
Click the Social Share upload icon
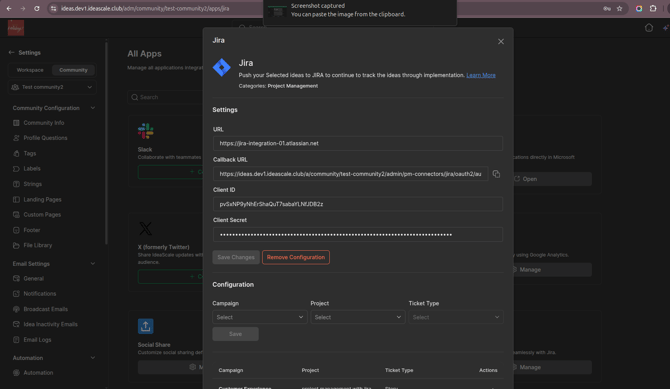pyautogui.click(x=146, y=326)
